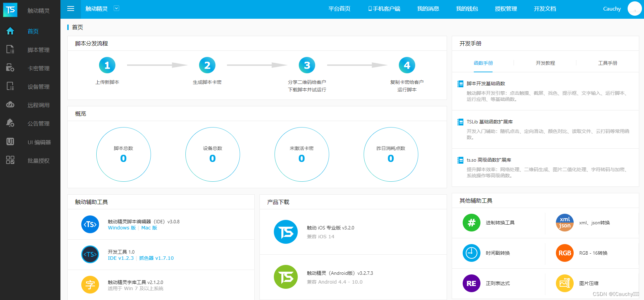Open the 脚本管理 script management icon
The width and height of the screenshot is (644, 300).
tap(10, 49)
